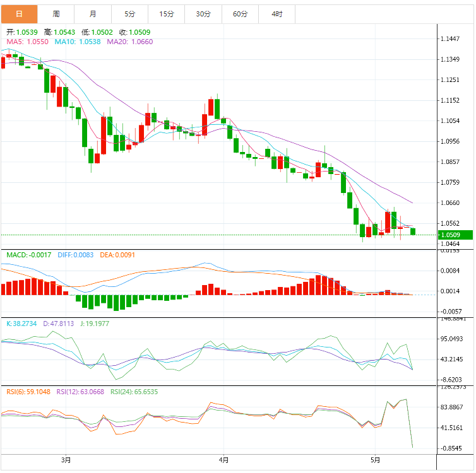Open the 5分 timeframe tab

[x=129, y=14]
